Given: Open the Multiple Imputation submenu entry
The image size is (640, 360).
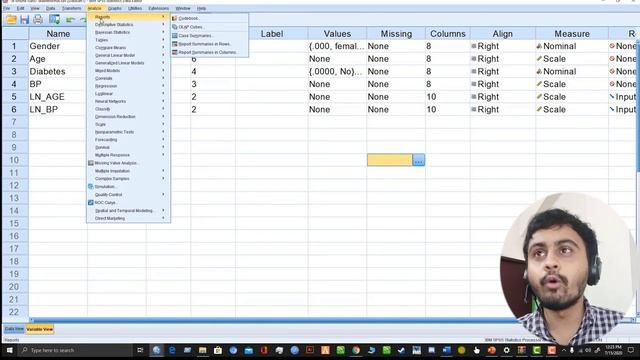Looking at the screenshot, I should pyautogui.click(x=128, y=171).
